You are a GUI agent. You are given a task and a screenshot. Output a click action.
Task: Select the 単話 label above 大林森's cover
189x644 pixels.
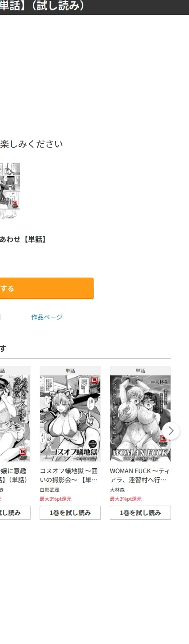pos(140,371)
